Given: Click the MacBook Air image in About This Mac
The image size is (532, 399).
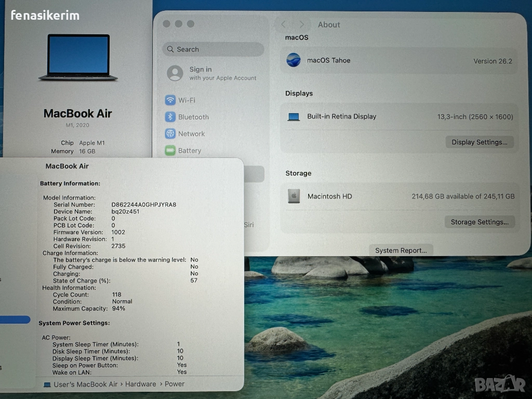Looking at the screenshot, I should pyautogui.click(x=78, y=58).
